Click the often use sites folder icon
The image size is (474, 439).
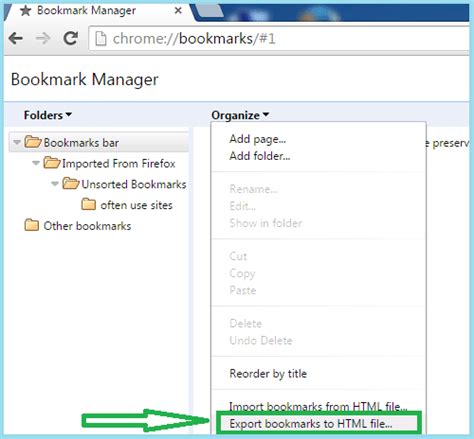[x=89, y=204]
